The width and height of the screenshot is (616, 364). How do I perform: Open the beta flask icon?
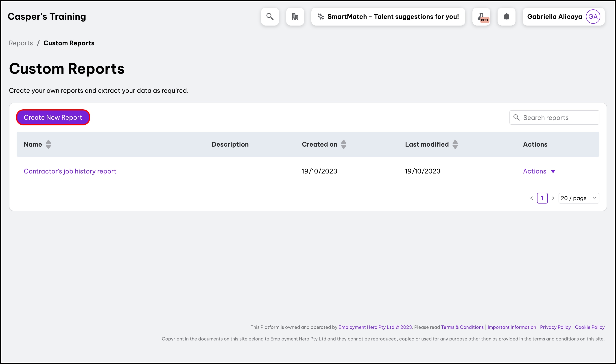coord(481,17)
